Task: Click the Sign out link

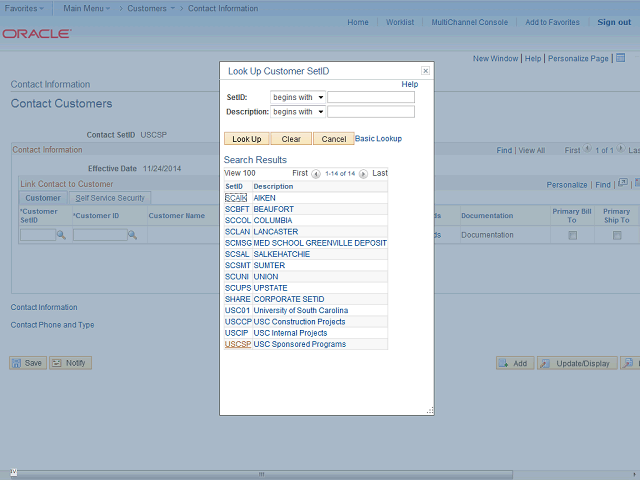Action: [614, 22]
